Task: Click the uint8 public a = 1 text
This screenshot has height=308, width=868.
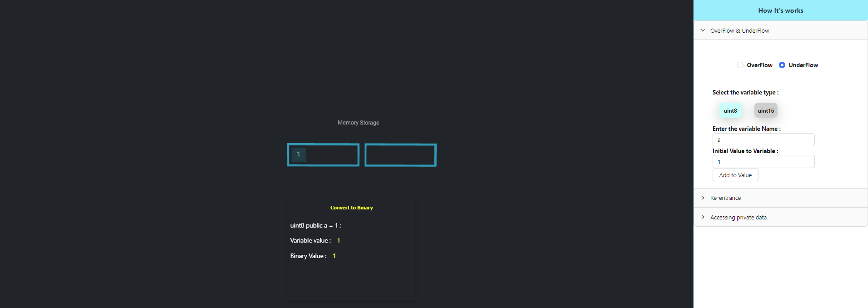Action: [x=316, y=225]
